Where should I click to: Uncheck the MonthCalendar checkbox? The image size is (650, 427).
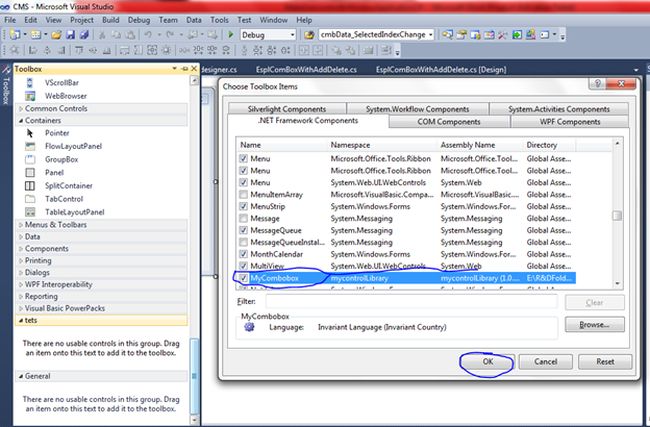(242, 254)
